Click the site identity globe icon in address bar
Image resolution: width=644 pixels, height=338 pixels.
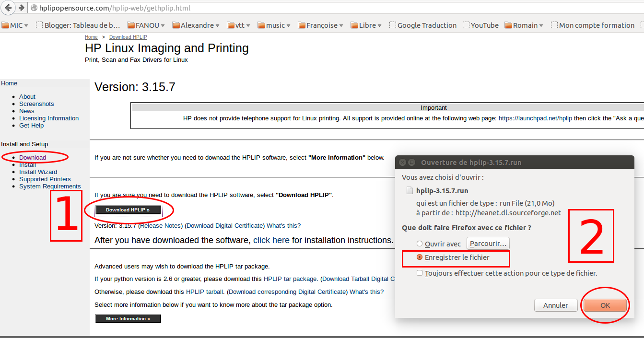tap(34, 8)
